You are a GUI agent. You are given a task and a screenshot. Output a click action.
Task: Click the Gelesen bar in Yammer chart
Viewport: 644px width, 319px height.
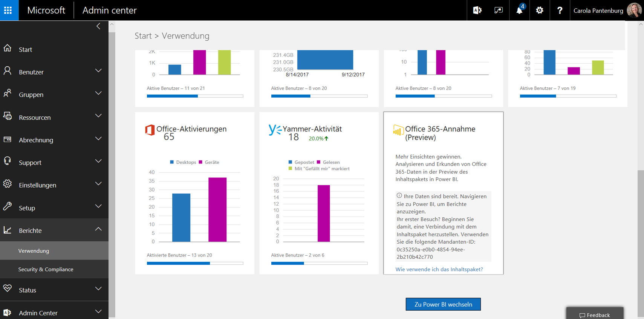[324, 213]
